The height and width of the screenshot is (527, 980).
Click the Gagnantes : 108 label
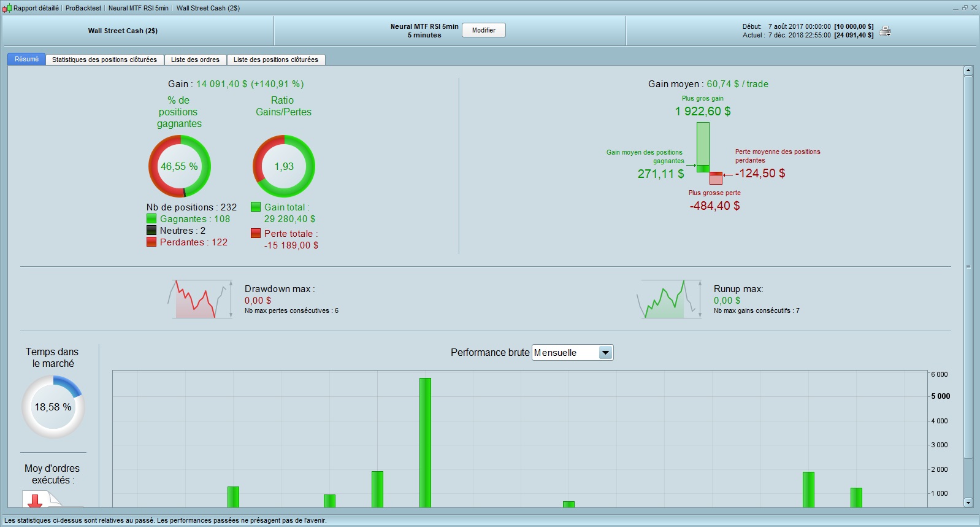(195, 219)
